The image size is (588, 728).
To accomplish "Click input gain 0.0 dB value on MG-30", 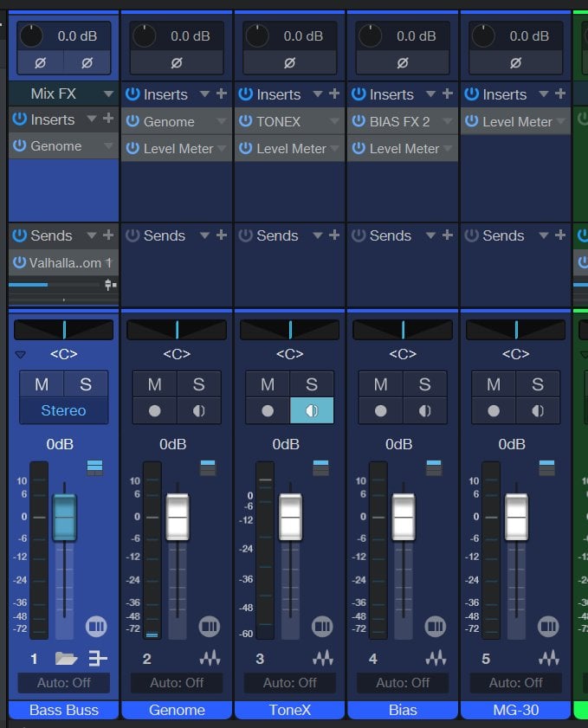I will 529,35.
